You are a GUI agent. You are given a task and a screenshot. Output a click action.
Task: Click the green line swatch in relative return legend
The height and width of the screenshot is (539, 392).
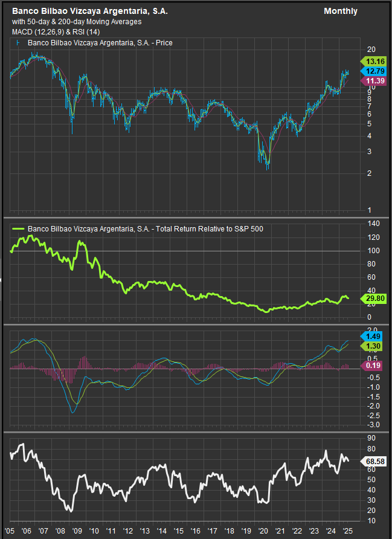pyautogui.click(x=18, y=228)
